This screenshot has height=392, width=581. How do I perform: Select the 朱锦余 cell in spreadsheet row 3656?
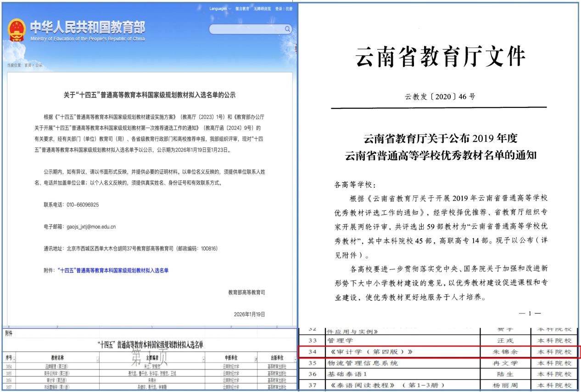click(x=152, y=381)
